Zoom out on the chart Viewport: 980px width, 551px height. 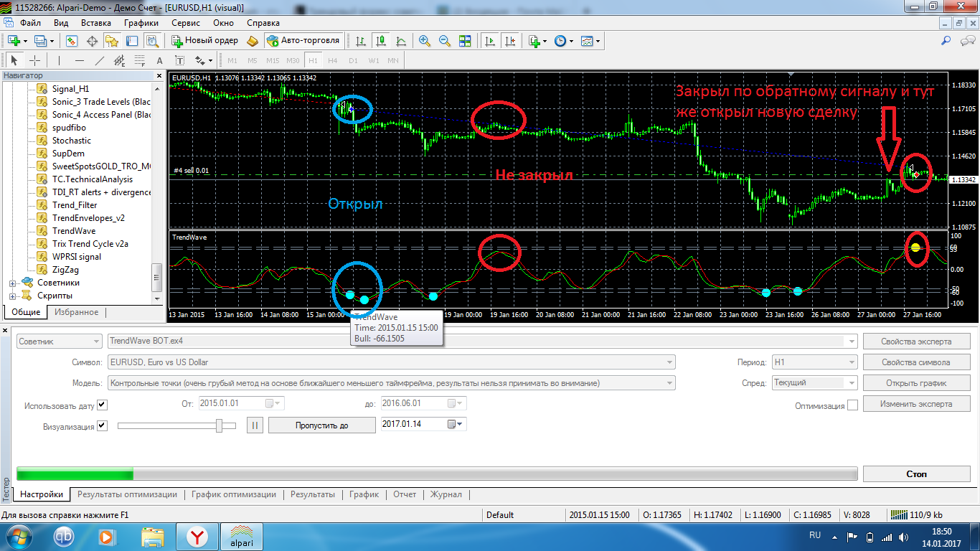[x=445, y=41]
